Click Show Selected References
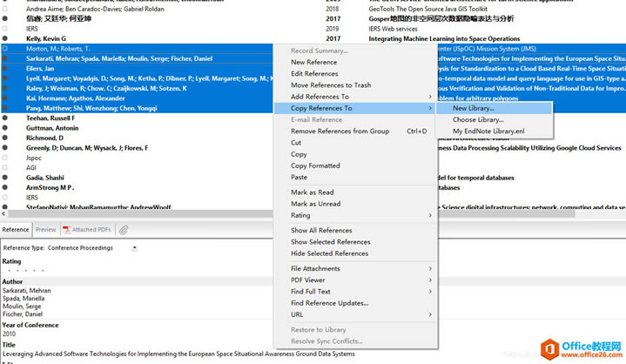This screenshot has width=626, height=364. [x=331, y=242]
